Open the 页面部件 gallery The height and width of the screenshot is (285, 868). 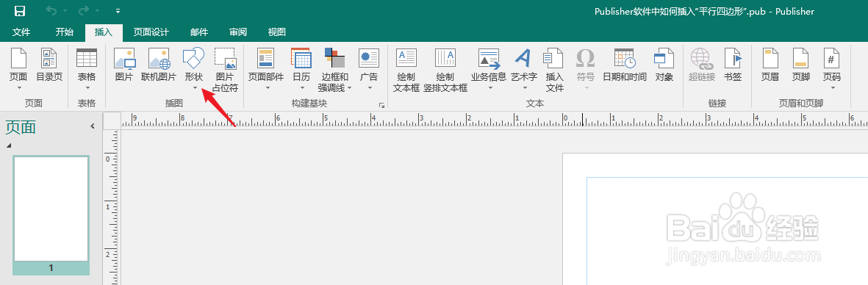coord(266,69)
